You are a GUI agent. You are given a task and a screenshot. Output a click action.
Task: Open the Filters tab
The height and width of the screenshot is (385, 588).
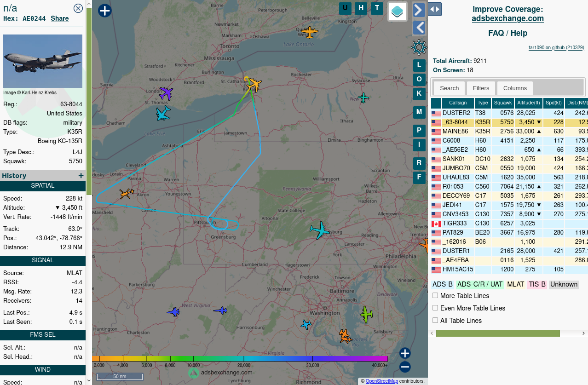(481, 88)
